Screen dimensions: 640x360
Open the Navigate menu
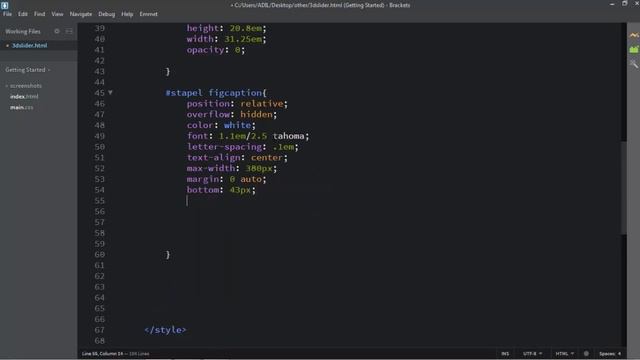coord(81,14)
